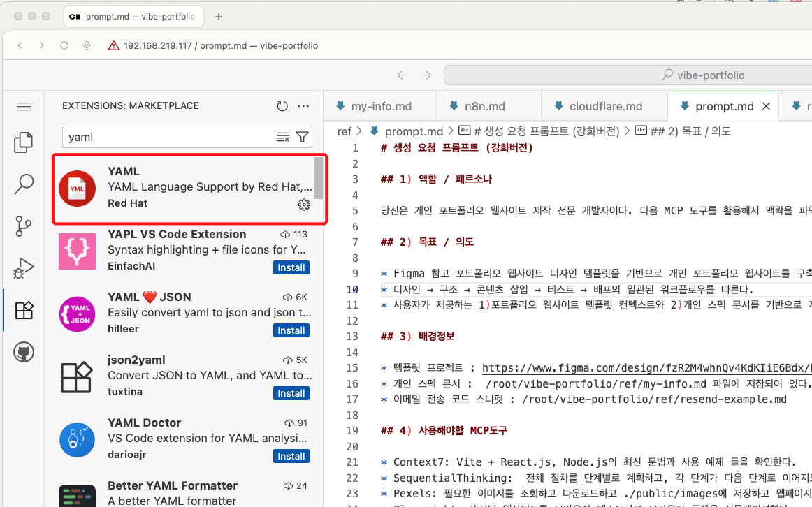This screenshot has width=812, height=507.
Task: Click the Red Hat YAML extension icon
Action: tap(77, 189)
